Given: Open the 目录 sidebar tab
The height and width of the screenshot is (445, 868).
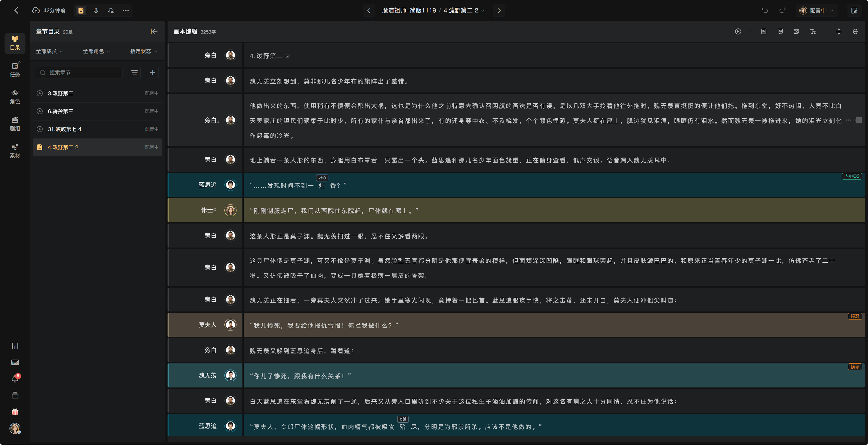Looking at the screenshot, I should click(x=15, y=43).
